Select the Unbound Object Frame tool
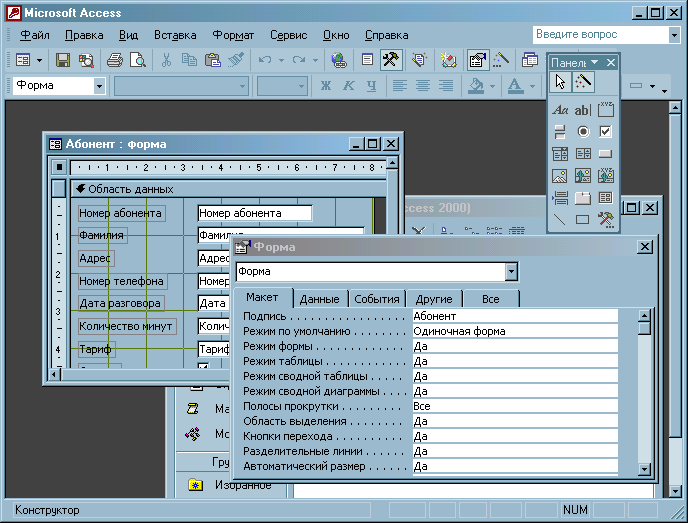The image size is (688, 523). (583, 176)
